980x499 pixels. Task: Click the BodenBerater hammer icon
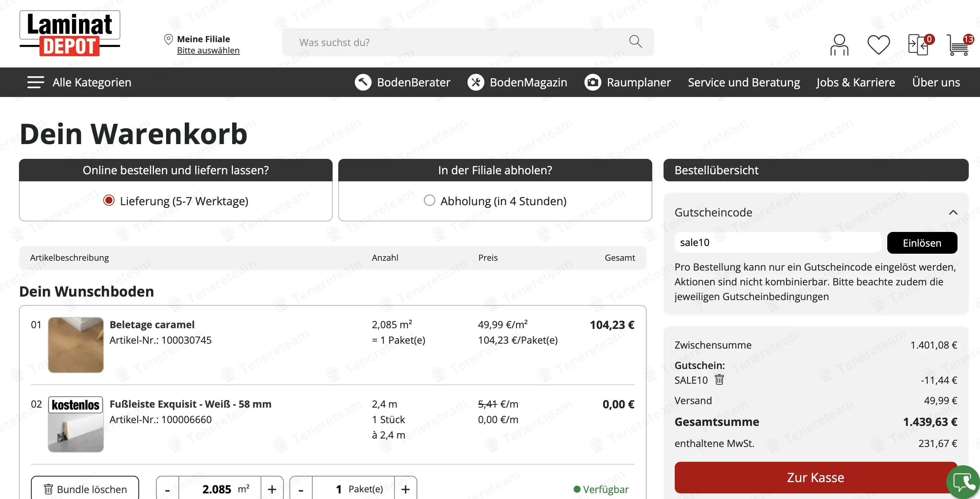pyautogui.click(x=363, y=82)
